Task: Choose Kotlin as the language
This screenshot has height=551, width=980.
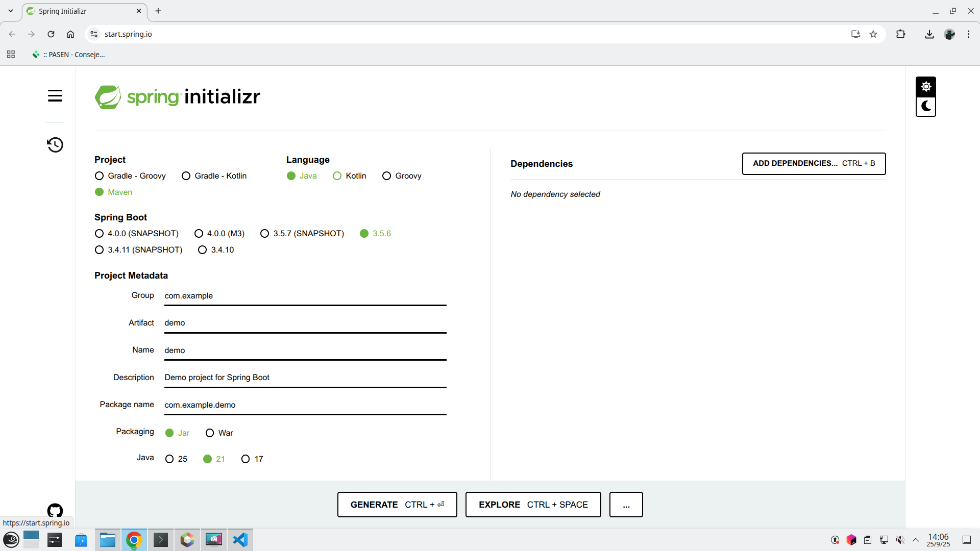Action: (x=337, y=176)
